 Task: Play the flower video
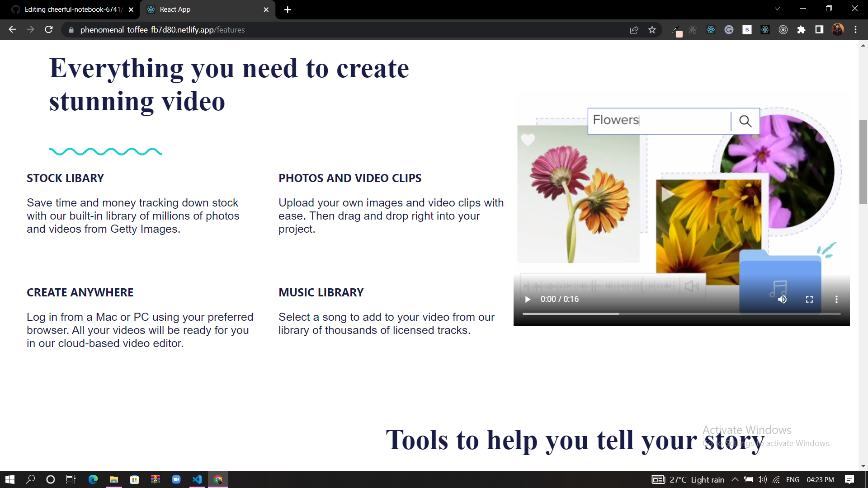point(528,299)
